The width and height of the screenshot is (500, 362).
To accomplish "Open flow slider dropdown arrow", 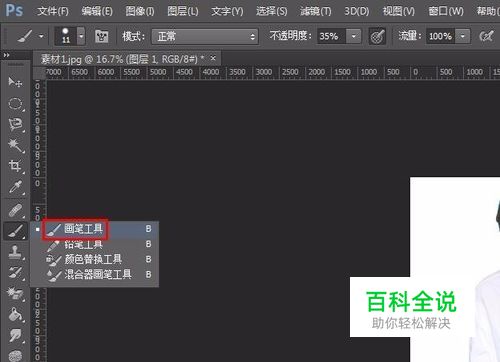I will 462,36.
